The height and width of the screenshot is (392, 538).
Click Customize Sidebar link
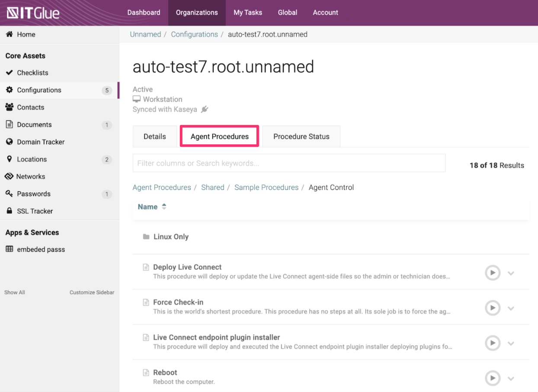coord(92,292)
